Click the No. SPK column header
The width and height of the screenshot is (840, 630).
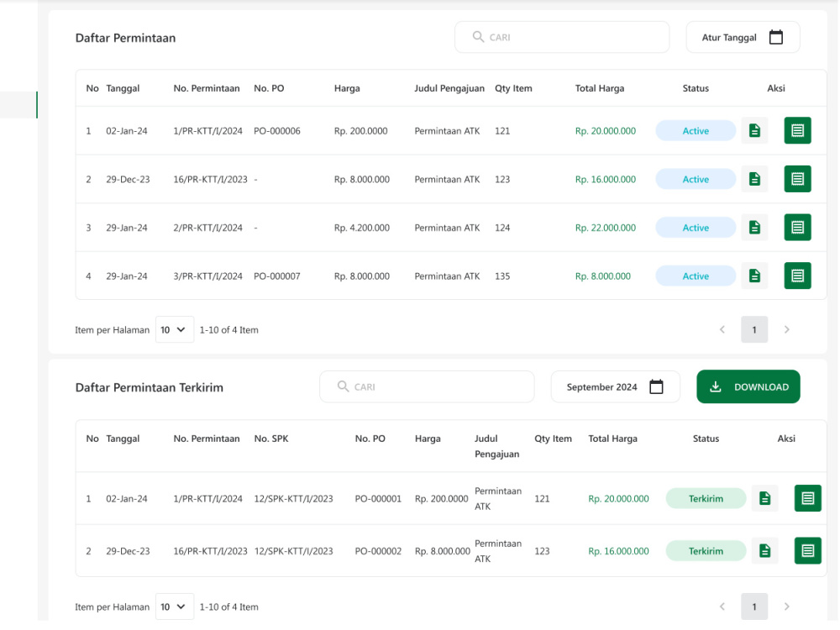[x=271, y=438]
